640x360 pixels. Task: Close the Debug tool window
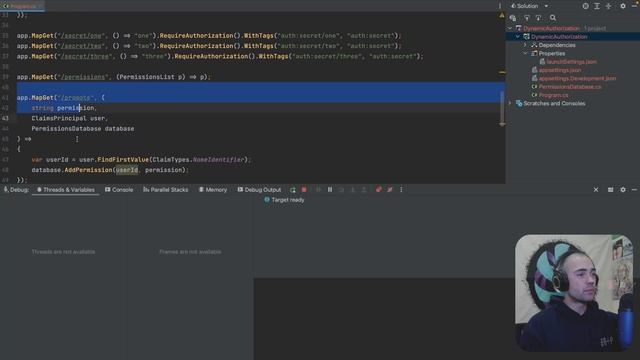coord(596,190)
